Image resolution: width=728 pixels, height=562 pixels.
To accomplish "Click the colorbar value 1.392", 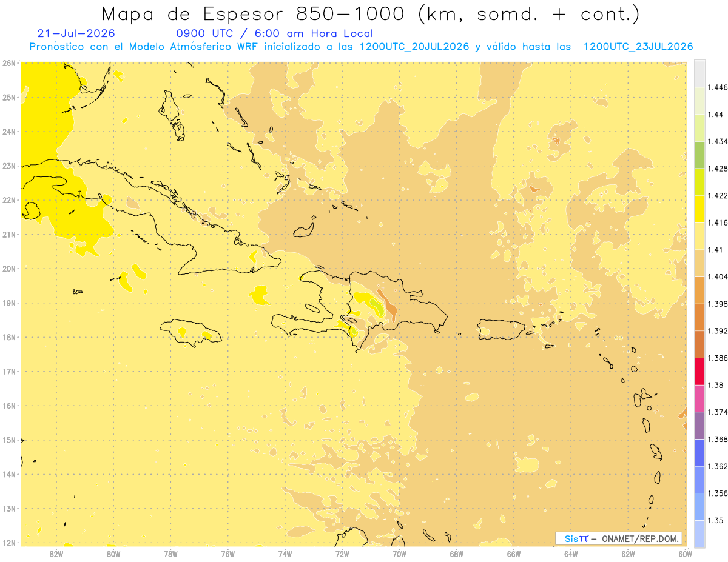I will (718, 331).
